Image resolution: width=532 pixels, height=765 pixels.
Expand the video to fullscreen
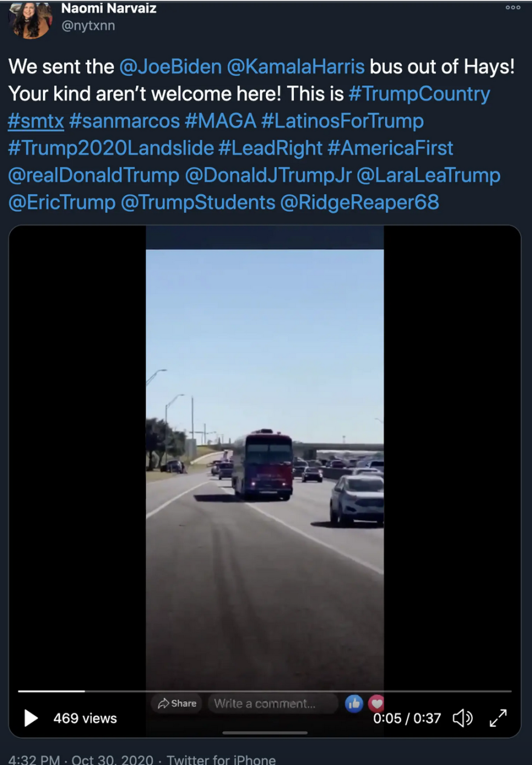pyautogui.click(x=498, y=718)
